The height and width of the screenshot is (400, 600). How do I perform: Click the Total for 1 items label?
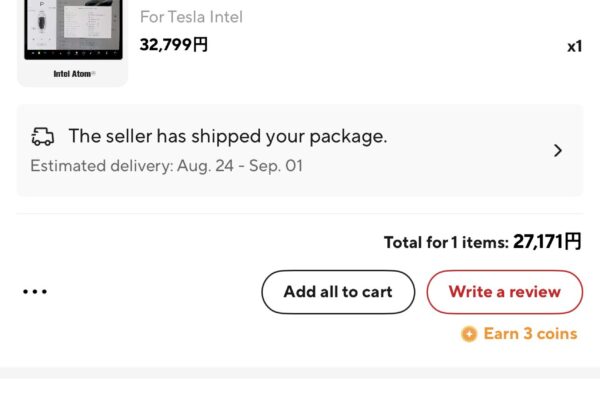[446, 242]
